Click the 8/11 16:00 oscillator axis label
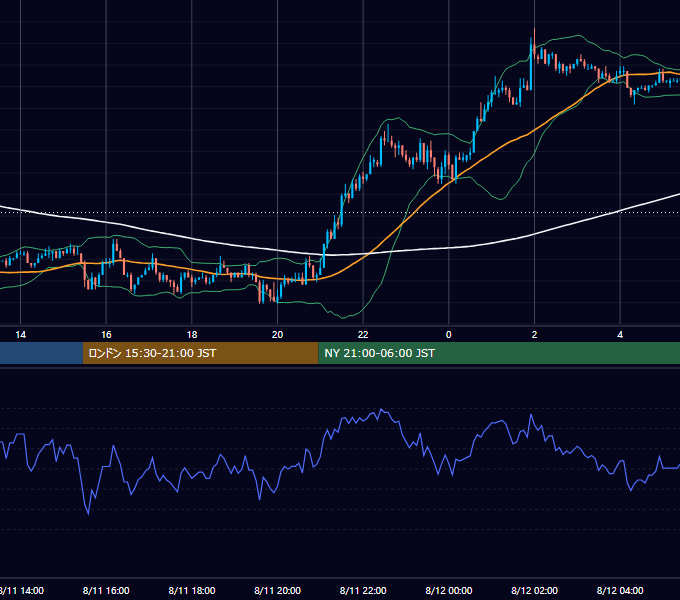The width and height of the screenshot is (680, 600). 106,590
